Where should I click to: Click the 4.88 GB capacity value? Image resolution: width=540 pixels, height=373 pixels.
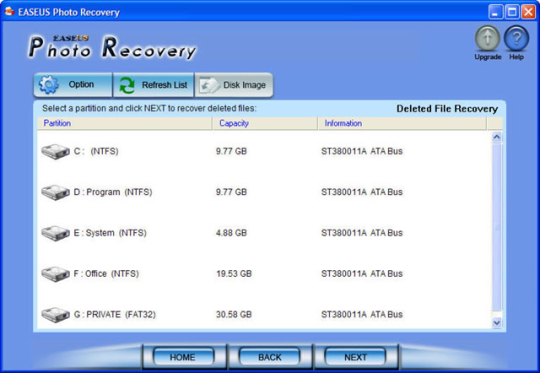(231, 233)
